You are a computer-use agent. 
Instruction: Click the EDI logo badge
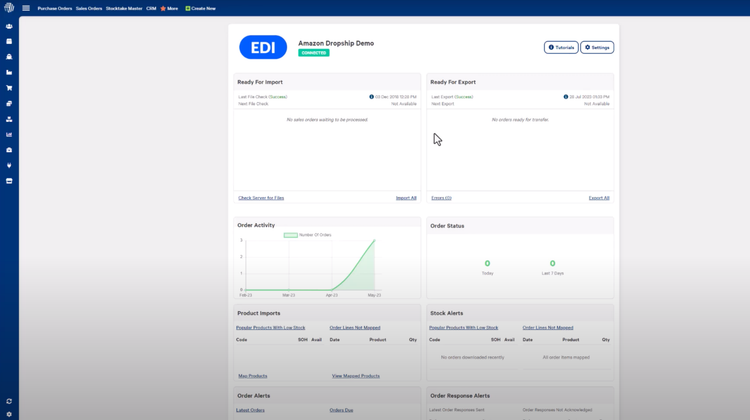coord(263,47)
